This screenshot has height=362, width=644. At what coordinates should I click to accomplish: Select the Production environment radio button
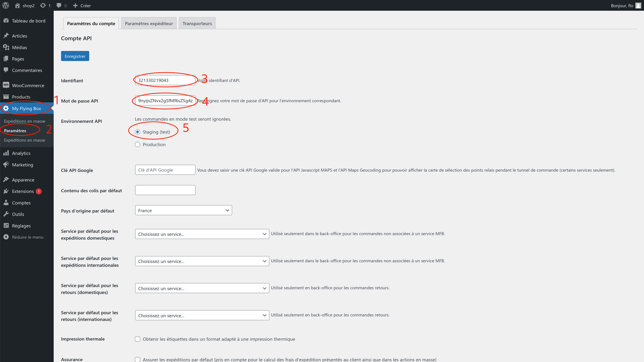coord(138,144)
